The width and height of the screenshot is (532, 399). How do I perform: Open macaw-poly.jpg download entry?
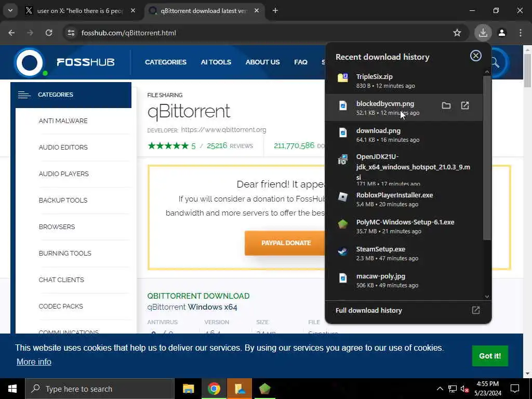(404, 280)
